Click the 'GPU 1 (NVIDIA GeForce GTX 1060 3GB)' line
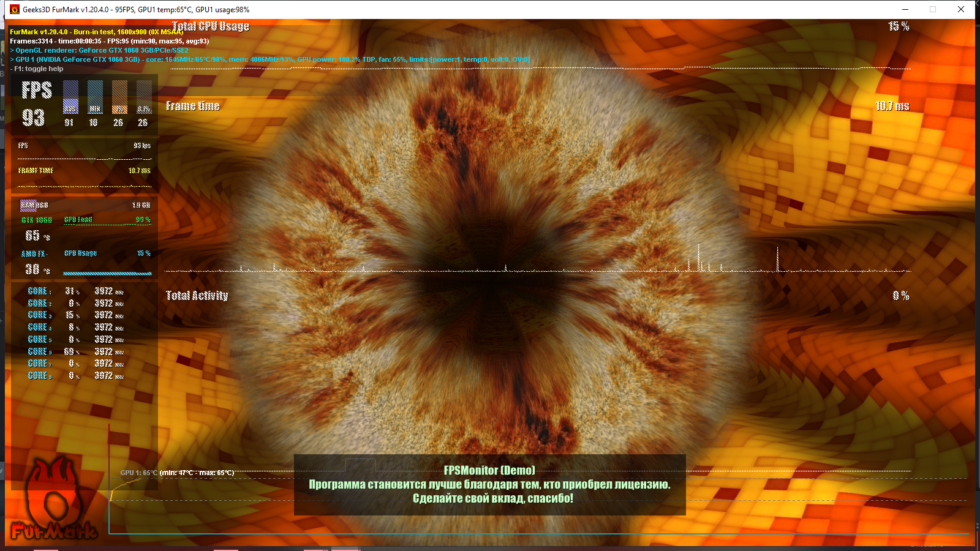Viewport: 980px width, 551px height. [x=270, y=59]
